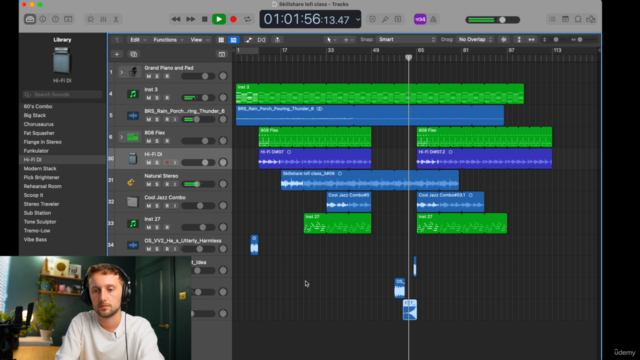Click the Waveform Zoom button
This screenshot has height=360, width=640.
(x=504, y=40)
